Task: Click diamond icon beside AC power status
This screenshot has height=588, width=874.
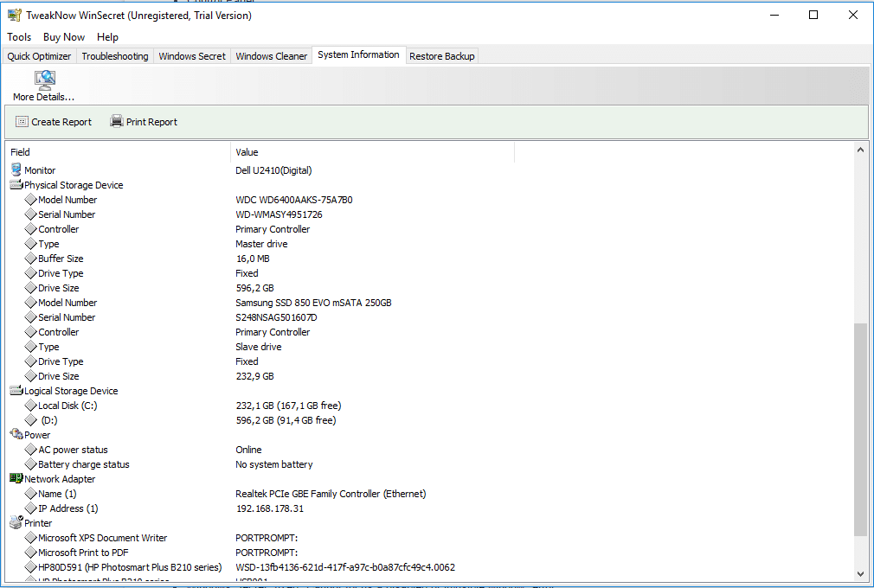Action: click(30, 450)
